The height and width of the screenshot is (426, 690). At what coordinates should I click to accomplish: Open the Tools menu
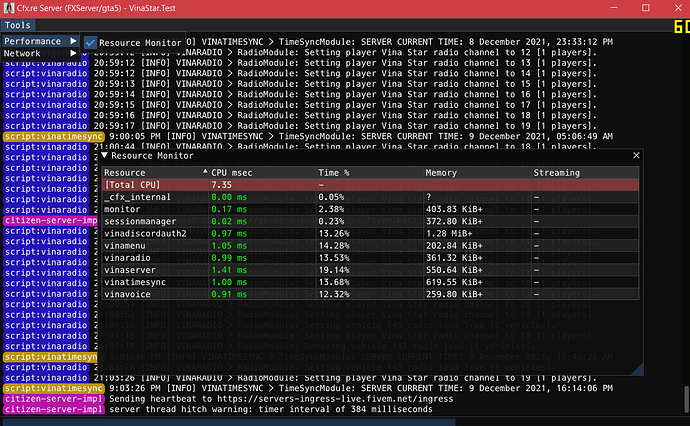click(18, 25)
